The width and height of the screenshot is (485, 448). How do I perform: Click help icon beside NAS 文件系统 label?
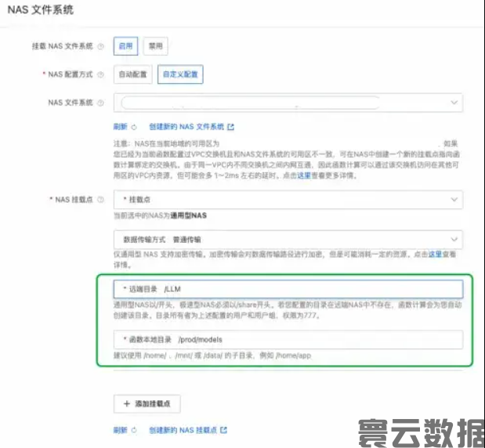coord(100,103)
